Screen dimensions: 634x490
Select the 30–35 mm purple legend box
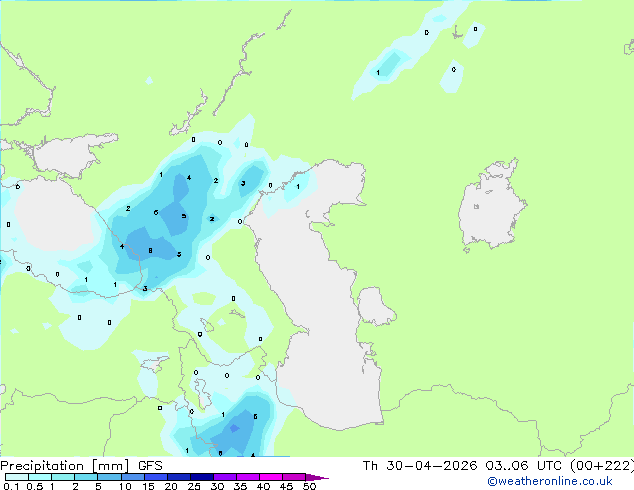225,477
